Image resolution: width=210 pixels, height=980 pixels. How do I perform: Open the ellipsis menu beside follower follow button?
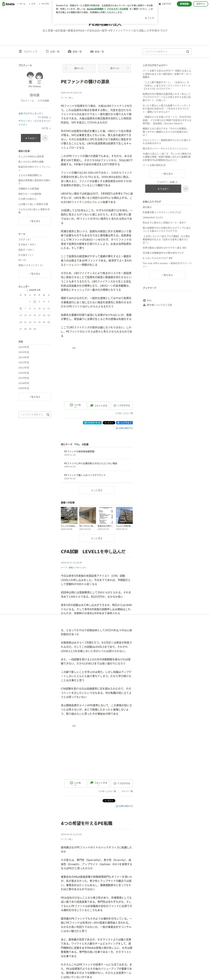tap(186, 189)
